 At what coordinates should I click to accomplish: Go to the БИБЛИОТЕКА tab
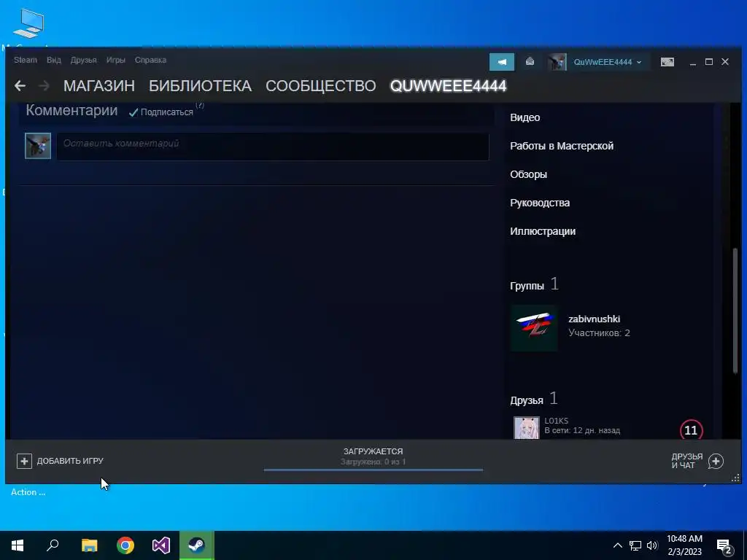(x=200, y=86)
